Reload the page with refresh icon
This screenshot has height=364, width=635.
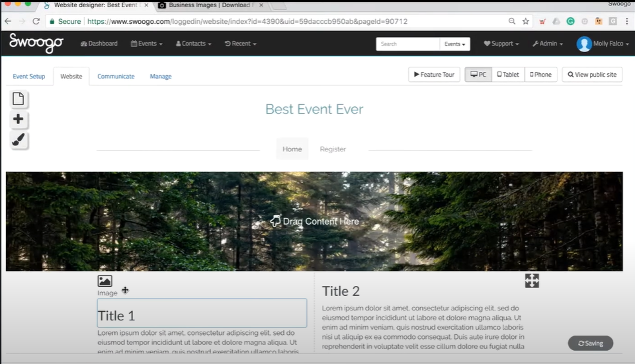click(36, 21)
